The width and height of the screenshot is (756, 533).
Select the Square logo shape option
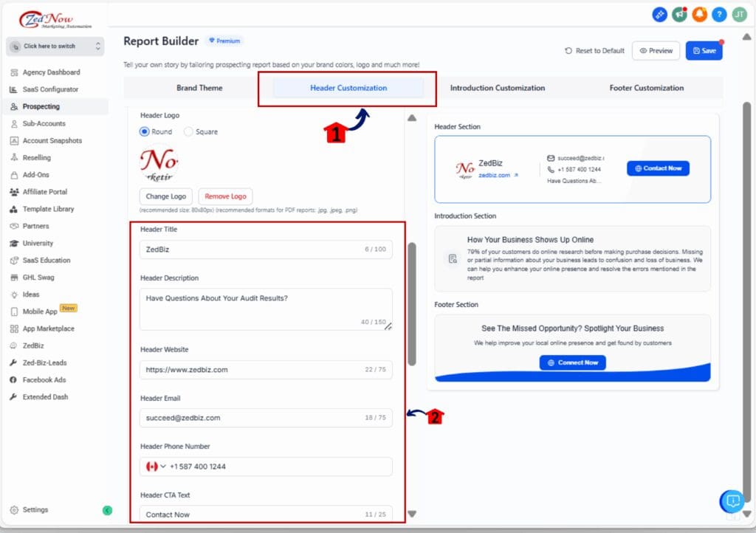coord(191,131)
